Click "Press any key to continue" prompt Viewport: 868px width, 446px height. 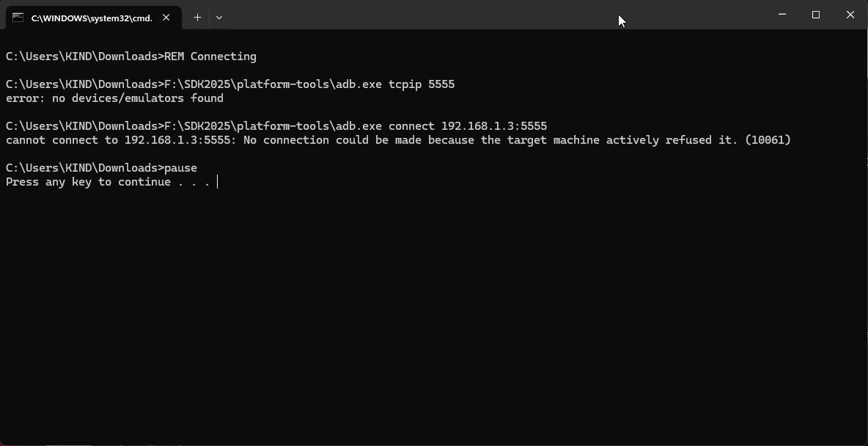tap(88, 182)
